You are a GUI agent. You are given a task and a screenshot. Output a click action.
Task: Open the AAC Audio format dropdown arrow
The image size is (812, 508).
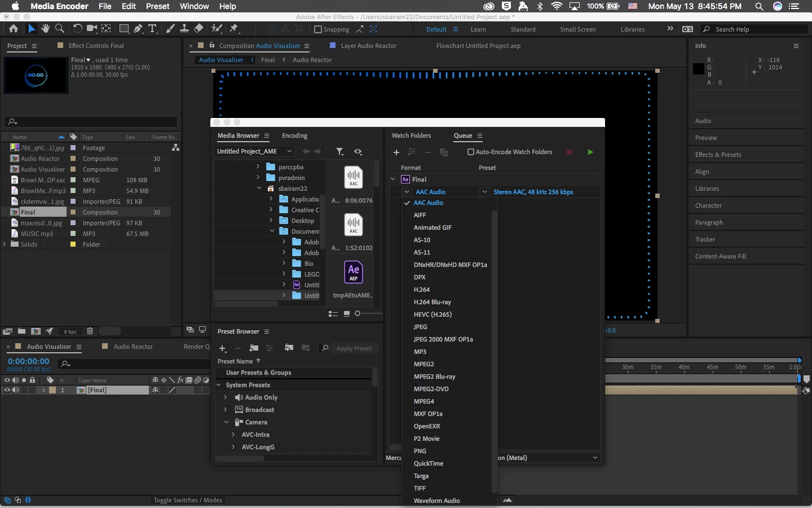point(407,192)
